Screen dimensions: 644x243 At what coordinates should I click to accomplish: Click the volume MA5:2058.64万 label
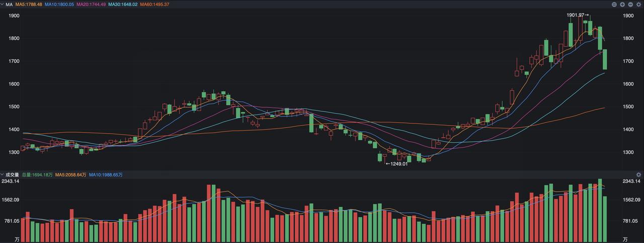coord(71,175)
